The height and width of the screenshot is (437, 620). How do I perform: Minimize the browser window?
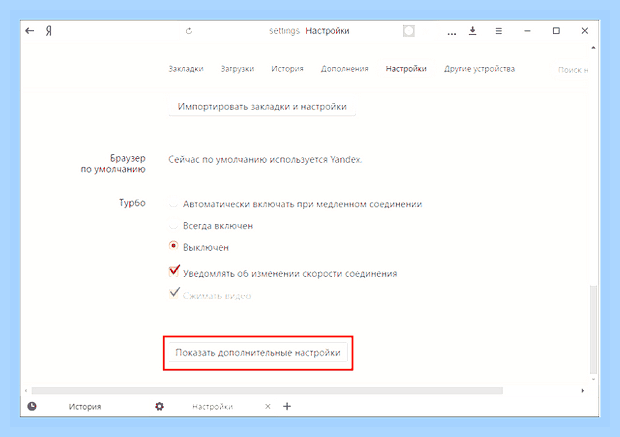pyautogui.click(x=527, y=31)
